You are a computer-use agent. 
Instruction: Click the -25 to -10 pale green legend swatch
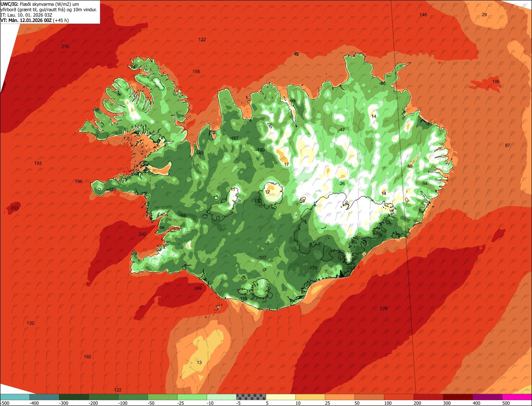(192, 397)
